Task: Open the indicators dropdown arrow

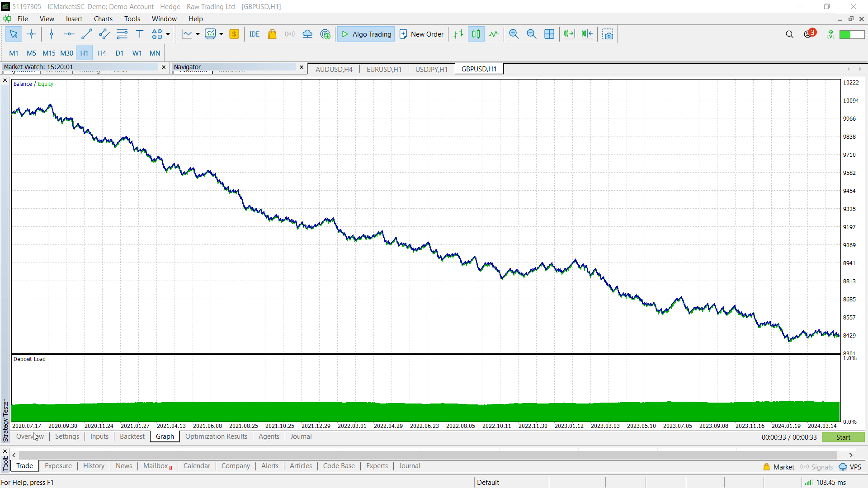Action: pos(198,34)
